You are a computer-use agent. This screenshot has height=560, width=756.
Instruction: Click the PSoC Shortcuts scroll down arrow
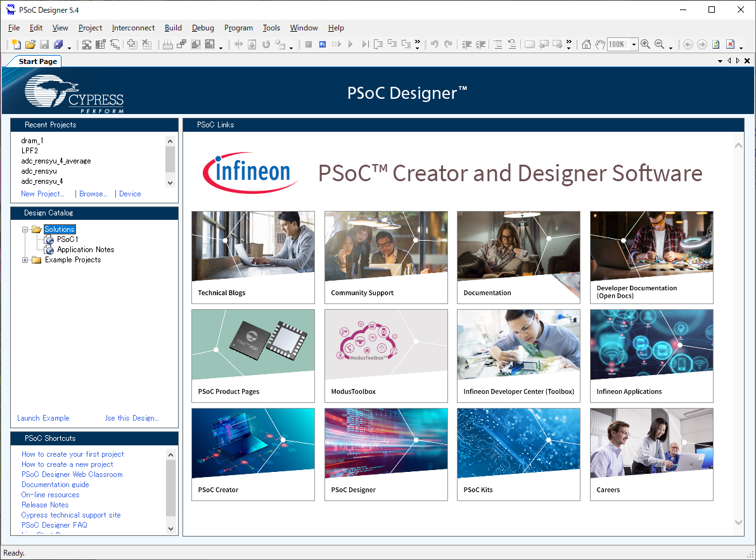[170, 529]
